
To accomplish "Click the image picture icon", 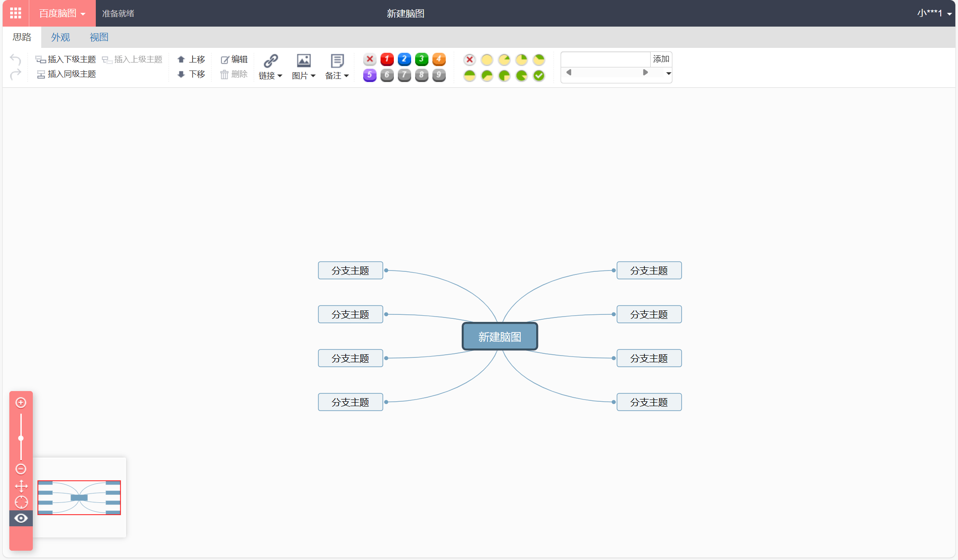I will pos(304,60).
